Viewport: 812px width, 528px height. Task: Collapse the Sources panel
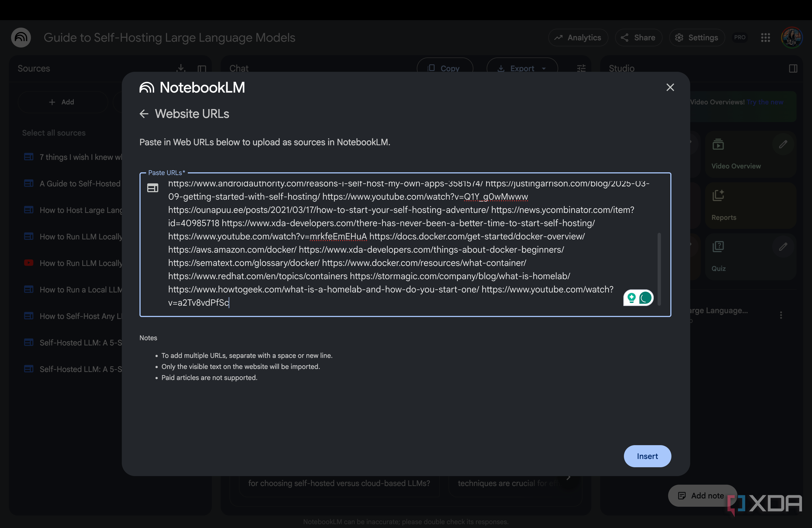pos(202,68)
